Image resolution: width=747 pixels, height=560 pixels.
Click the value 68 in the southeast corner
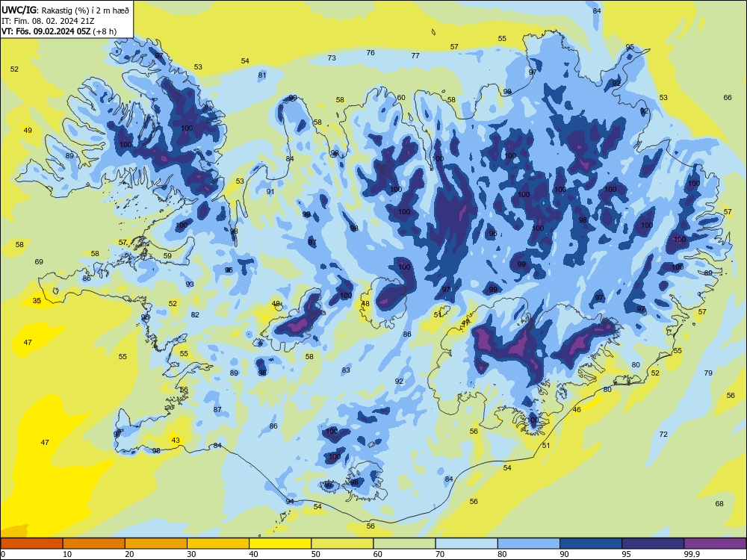pyautogui.click(x=719, y=504)
